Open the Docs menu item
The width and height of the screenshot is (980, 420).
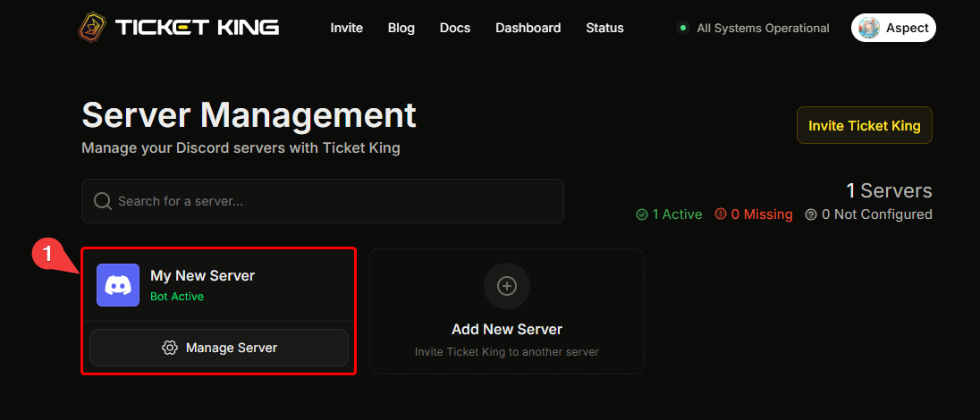pos(455,28)
